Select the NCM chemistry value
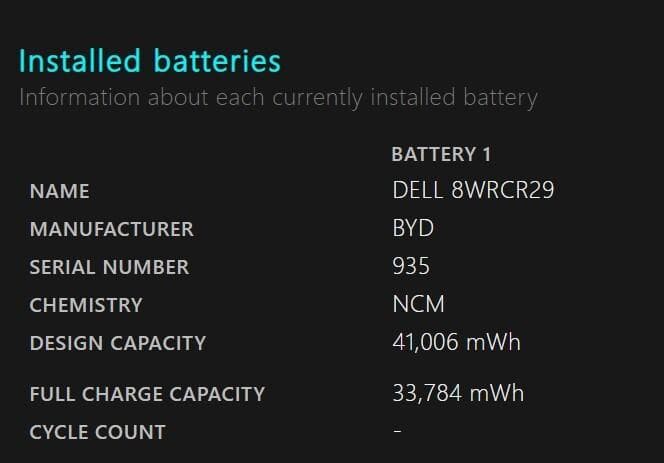The height and width of the screenshot is (463, 664). pyautogui.click(x=418, y=304)
